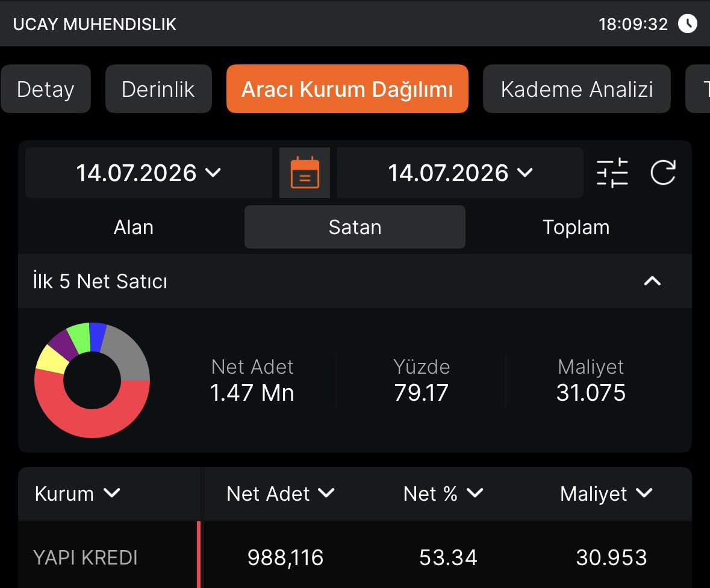Viewport: 710px width, 588px height.
Task: Show the Satan sellers view
Action: tap(355, 227)
